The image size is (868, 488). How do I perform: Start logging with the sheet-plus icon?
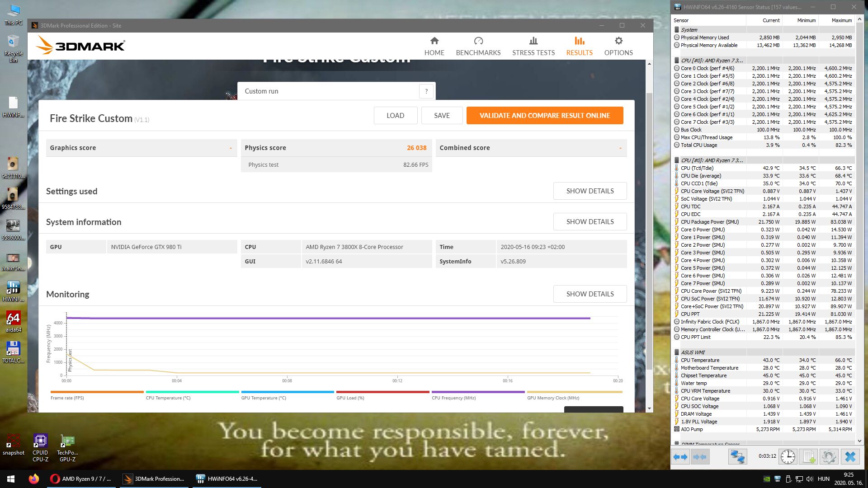[809, 457]
